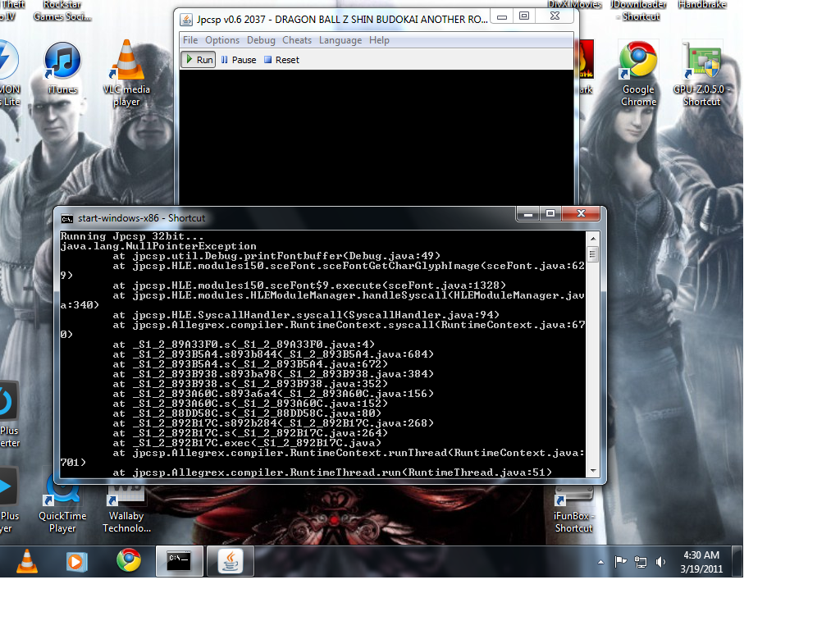The width and height of the screenshot is (840, 630).
Task: Select the GPU-Z.0.5.0 shortcut icon
Action: pyautogui.click(x=701, y=65)
